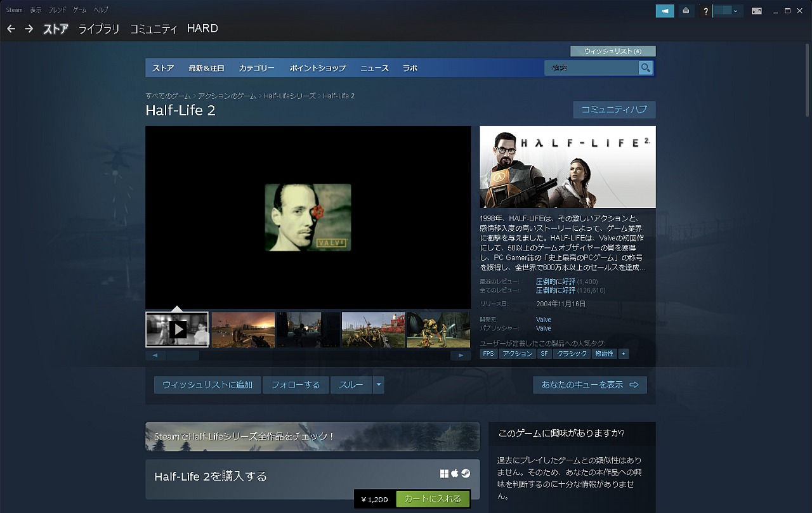812x513 pixels.
Task: Open help via the question mark icon
Action: [x=705, y=11]
